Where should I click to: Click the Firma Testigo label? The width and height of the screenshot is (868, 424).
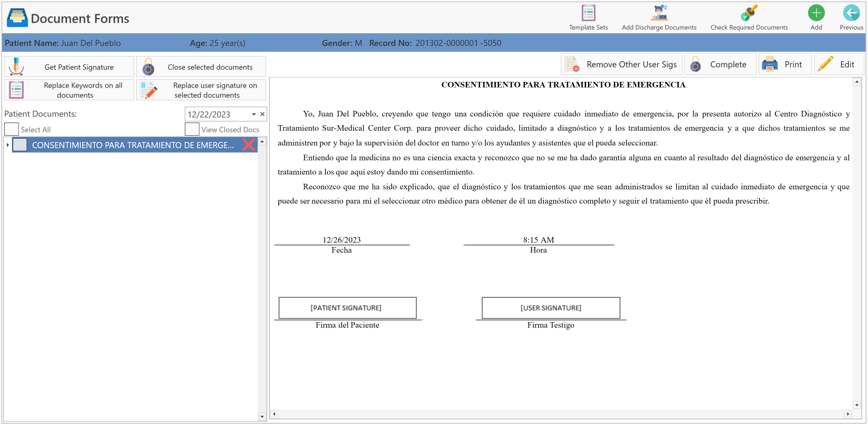click(x=551, y=325)
